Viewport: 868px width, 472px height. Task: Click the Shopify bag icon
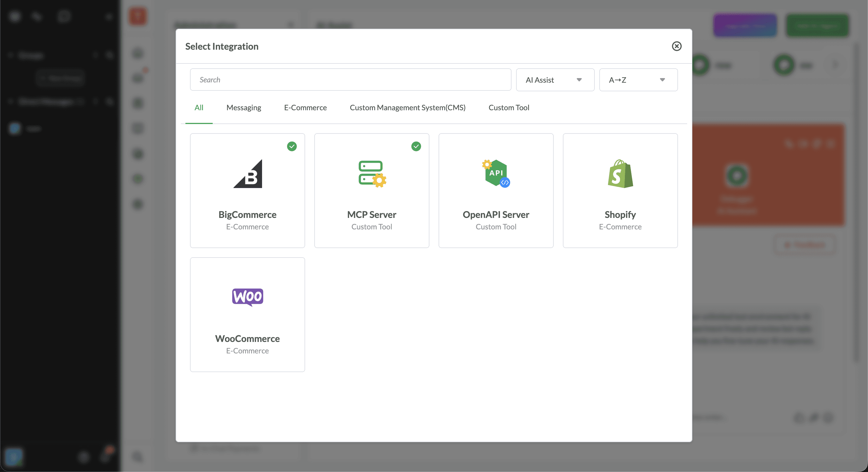(x=620, y=174)
